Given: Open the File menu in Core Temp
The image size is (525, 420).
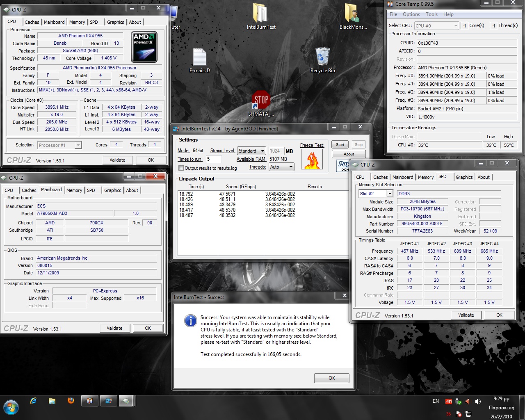Looking at the screenshot, I should tap(393, 14).
